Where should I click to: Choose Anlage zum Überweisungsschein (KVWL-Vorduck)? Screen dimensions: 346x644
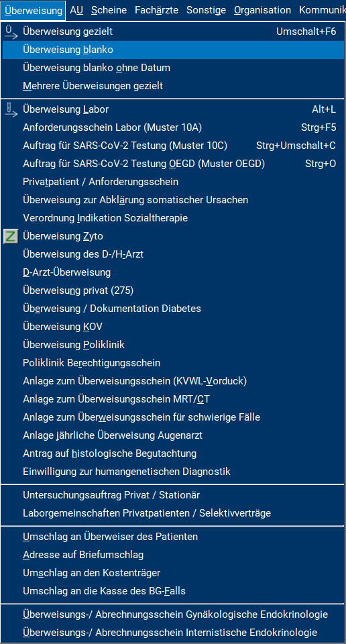(x=173, y=381)
